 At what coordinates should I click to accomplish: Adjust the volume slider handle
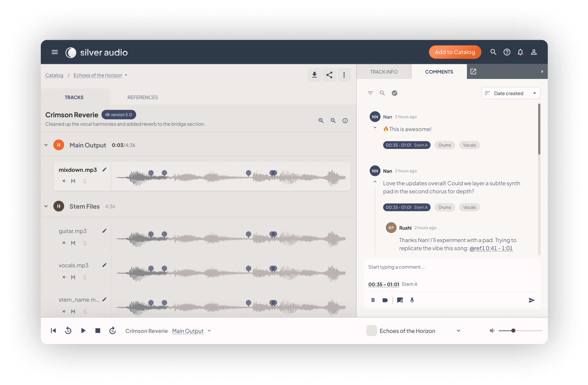[x=513, y=331]
